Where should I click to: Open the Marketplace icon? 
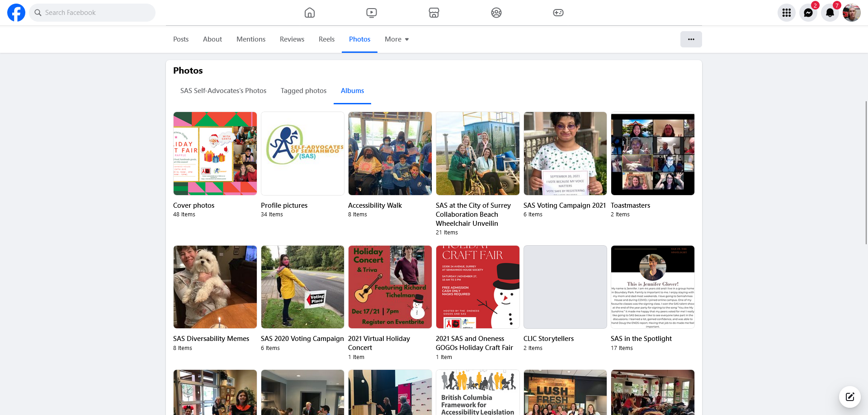(434, 13)
